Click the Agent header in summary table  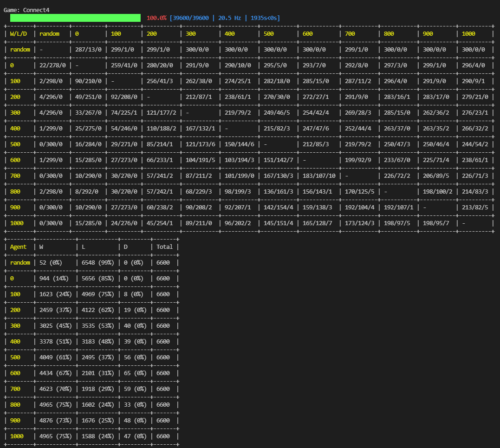tap(19, 247)
